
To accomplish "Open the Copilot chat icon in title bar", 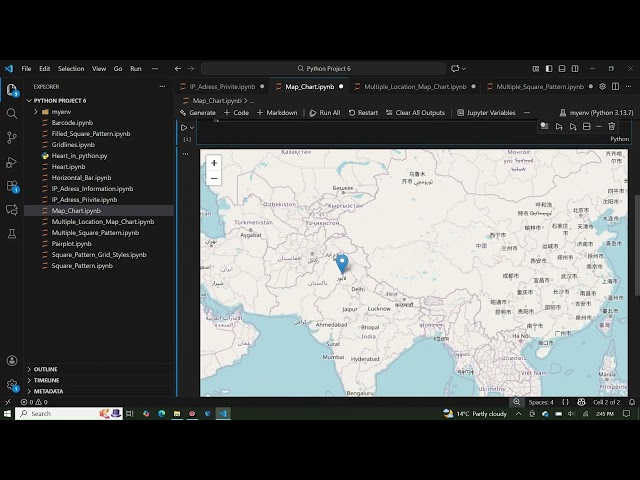I will tap(455, 69).
